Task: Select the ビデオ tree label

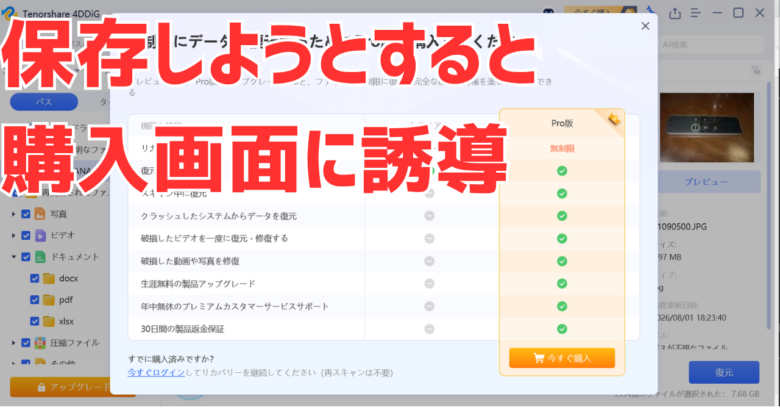Action: (x=62, y=235)
